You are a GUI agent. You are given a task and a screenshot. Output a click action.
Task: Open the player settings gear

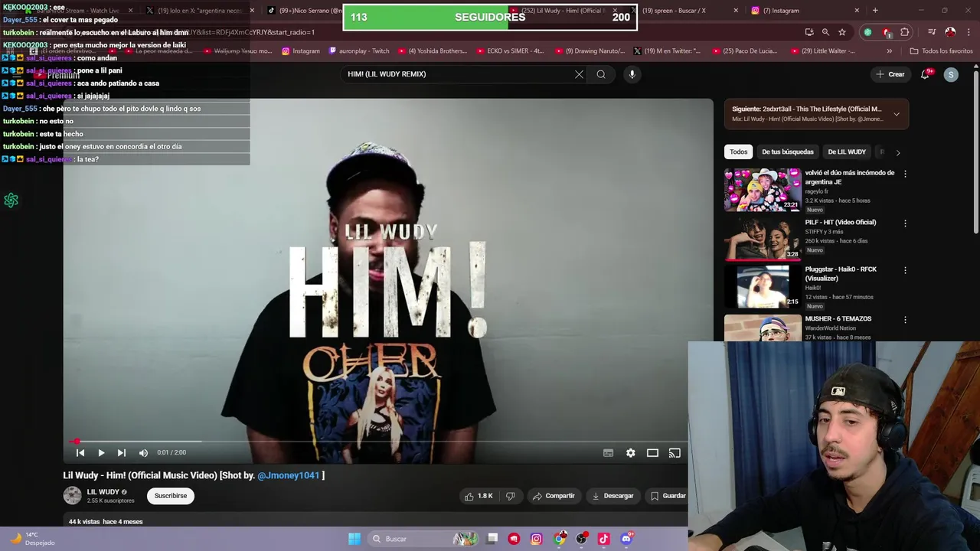pyautogui.click(x=630, y=453)
